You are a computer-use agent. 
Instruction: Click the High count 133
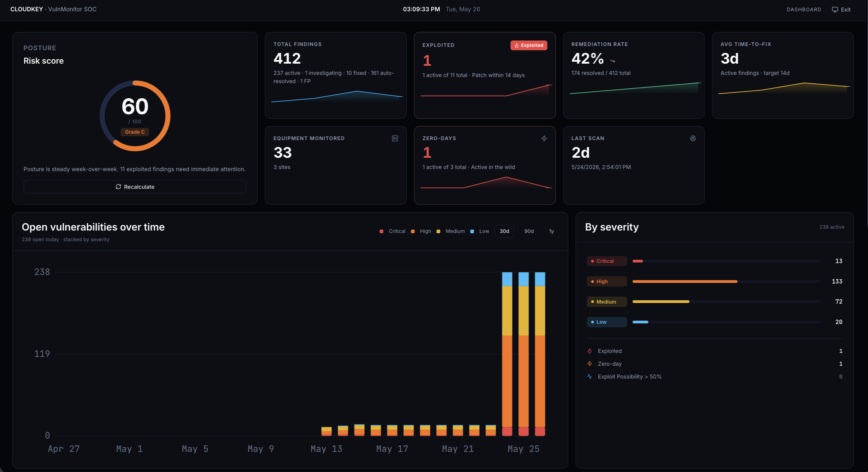point(837,281)
